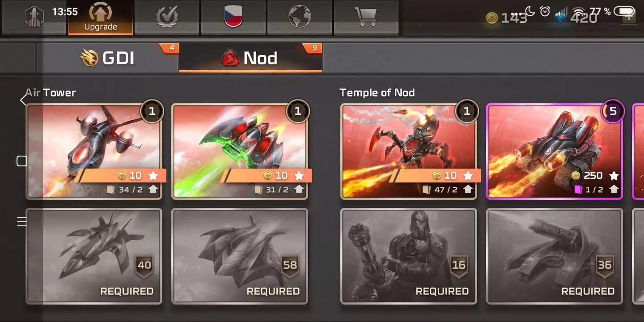The width and height of the screenshot is (644, 322).
Task: Tap the plus icon beside diamonds
Action: (x=629, y=18)
